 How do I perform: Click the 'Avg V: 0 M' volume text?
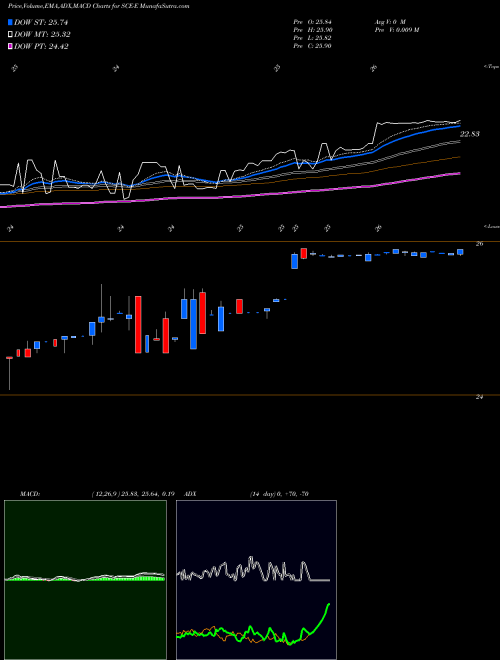point(390,22)
